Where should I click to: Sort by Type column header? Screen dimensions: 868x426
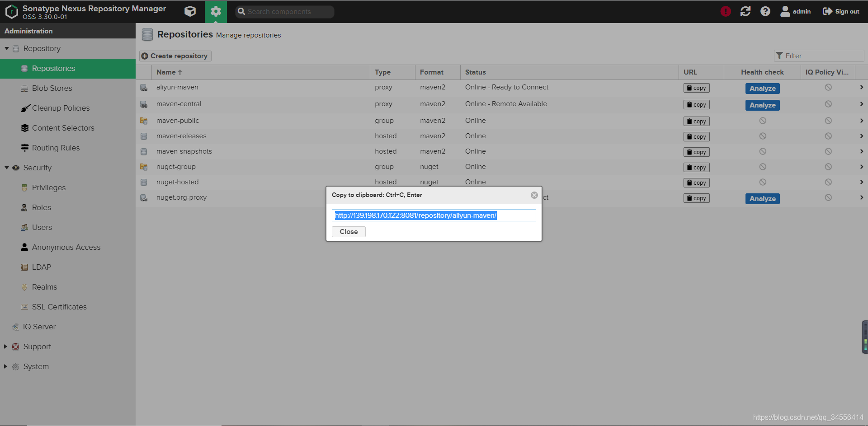(392, 72)
